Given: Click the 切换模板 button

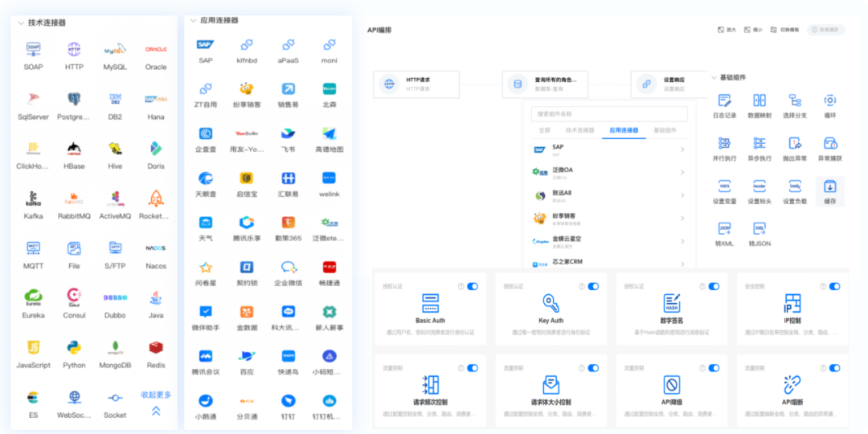Looking at the screenshot, I should pos(784,30).
